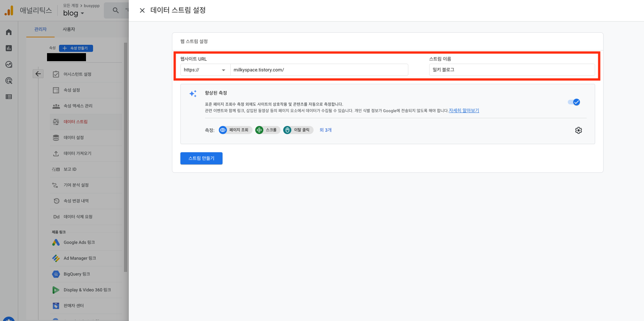Open the Configure table icon in sidebar

point(9,97)
